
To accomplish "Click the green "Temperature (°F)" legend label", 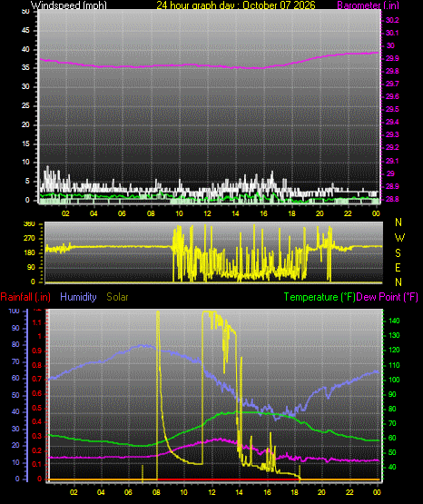I will click(x=320, y=297).
